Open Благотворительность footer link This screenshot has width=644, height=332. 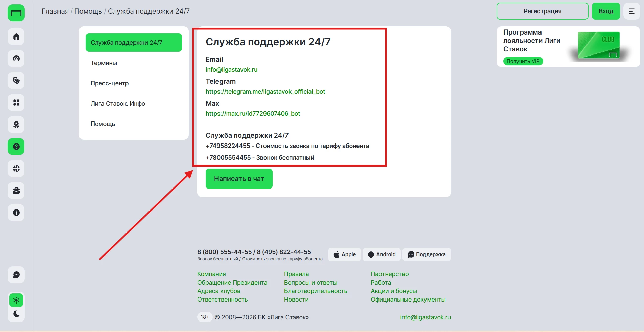(x=316, y=291)
